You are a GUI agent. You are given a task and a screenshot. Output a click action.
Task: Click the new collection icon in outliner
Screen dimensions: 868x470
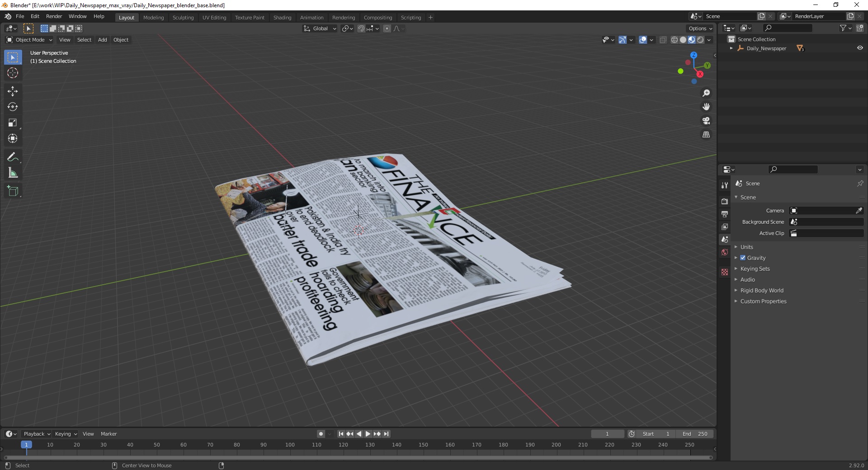(x=860, y=28)
